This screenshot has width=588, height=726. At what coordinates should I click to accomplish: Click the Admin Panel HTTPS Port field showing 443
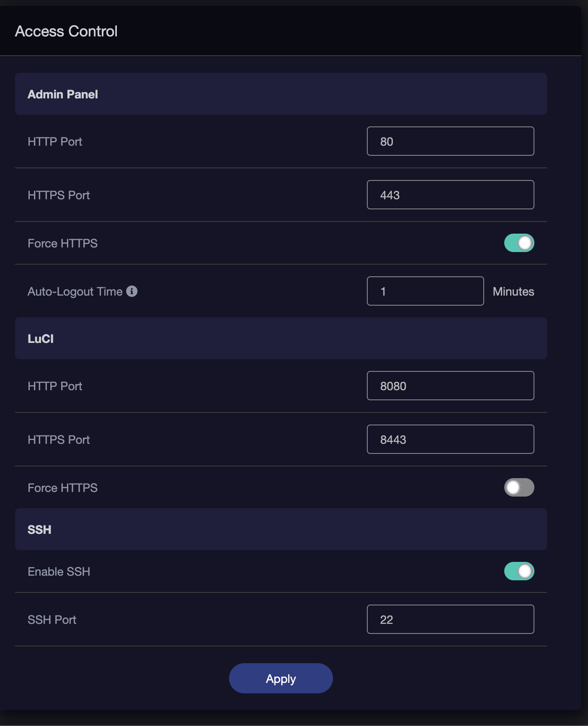[x=450, y=195]
